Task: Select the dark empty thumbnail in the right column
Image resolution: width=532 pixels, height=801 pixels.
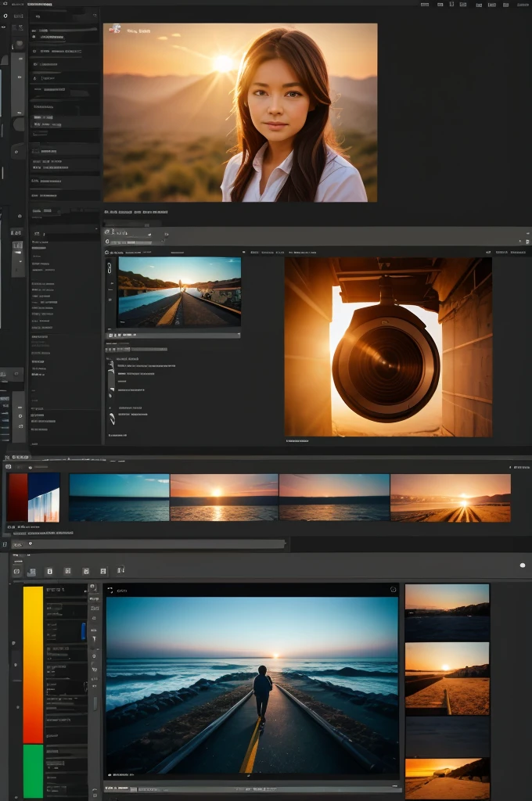Action: [448, 736]
